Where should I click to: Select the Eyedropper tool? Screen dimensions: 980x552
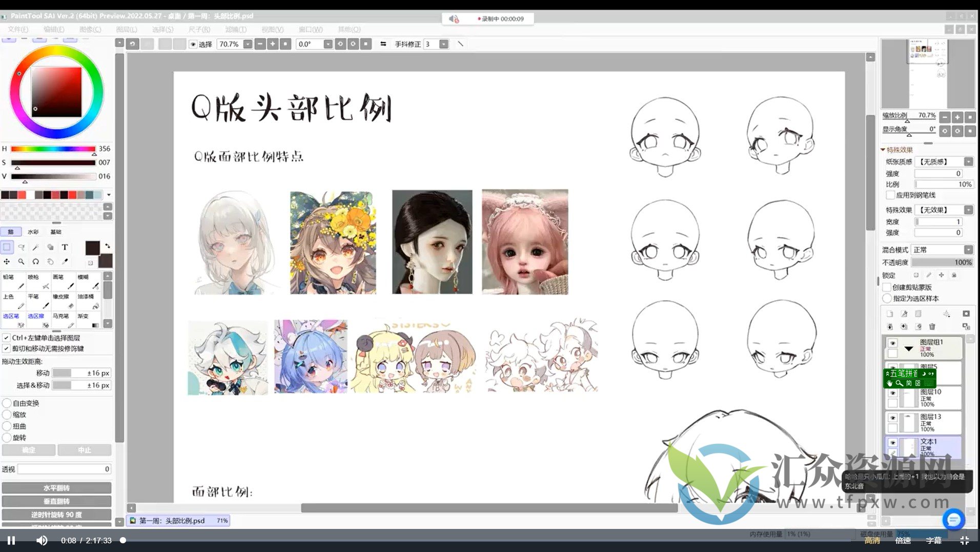65,261
